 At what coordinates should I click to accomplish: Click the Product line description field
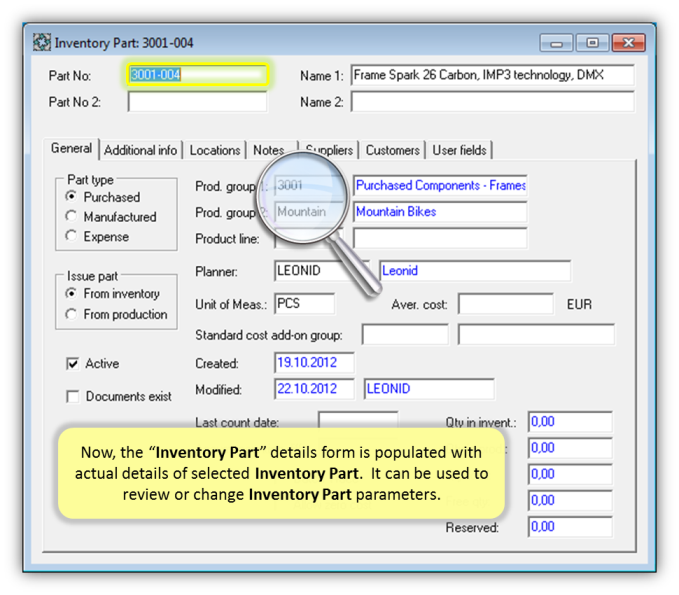tap(440, 239)
